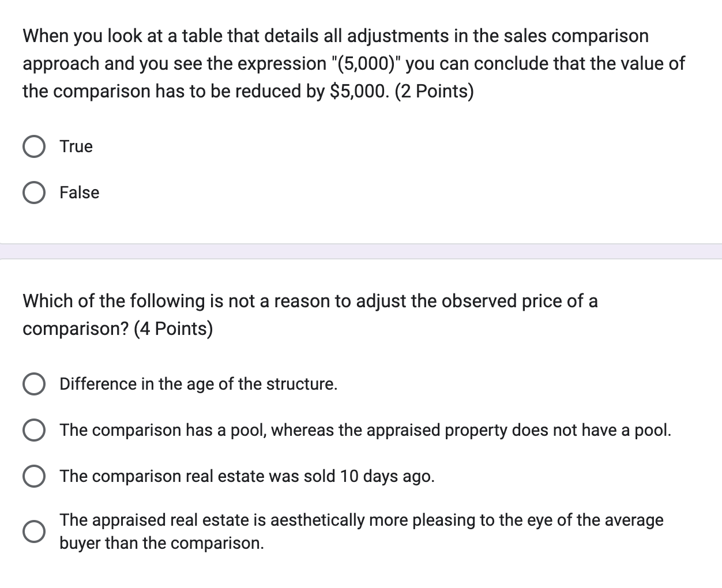Click the False answer label
Image resolution: width=722 pixels, height=588 pixels.
[80, 193]
